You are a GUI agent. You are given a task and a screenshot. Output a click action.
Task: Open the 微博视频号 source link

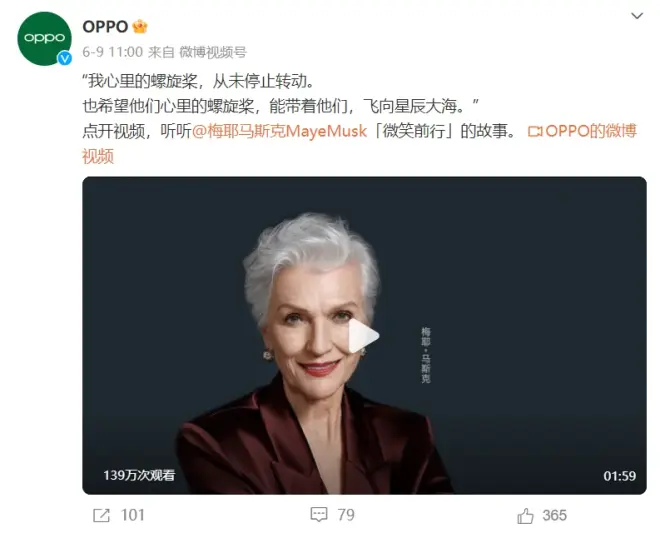pos(213,52)
